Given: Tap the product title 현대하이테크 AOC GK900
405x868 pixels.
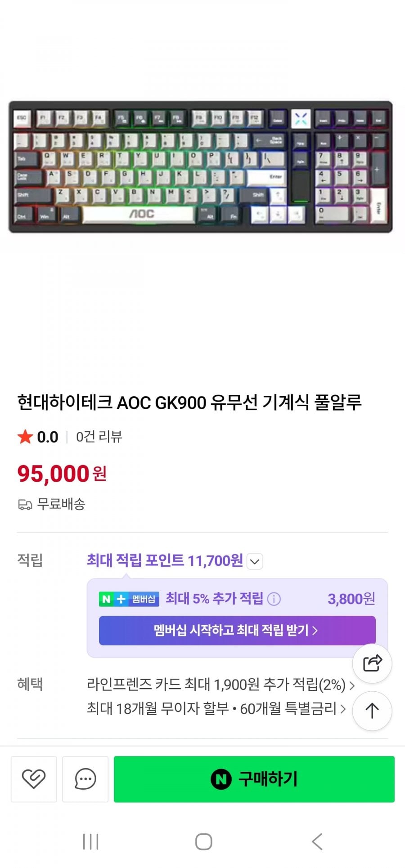Looking at the screenshot, I should point(189,402).
